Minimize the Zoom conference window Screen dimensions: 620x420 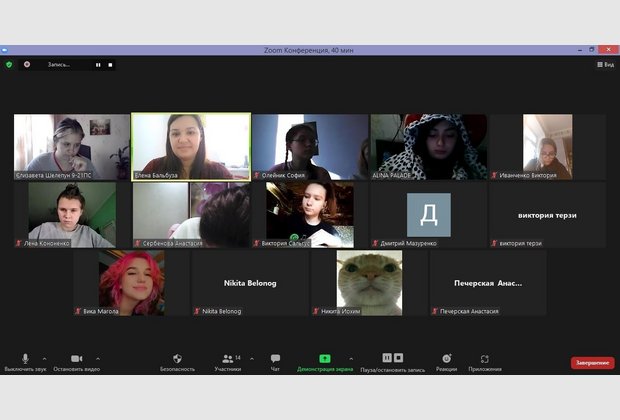[x=580, y=50]
